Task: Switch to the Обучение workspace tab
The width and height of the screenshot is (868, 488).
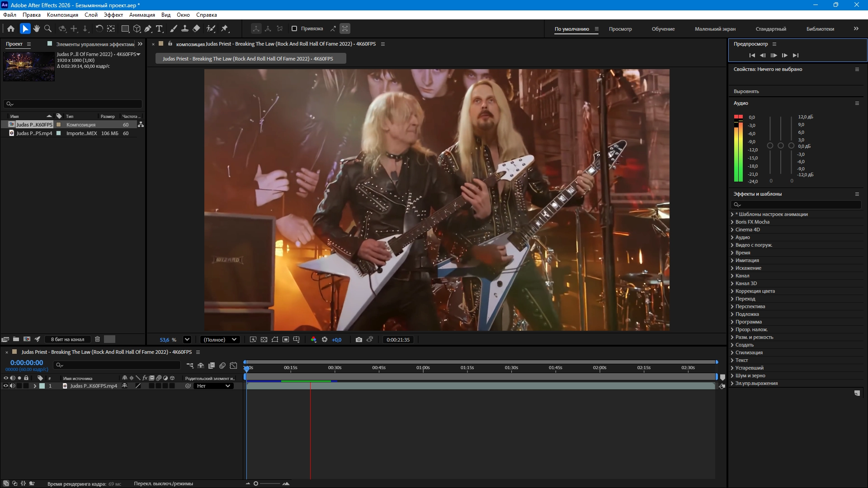Action: tap(663, 29)
